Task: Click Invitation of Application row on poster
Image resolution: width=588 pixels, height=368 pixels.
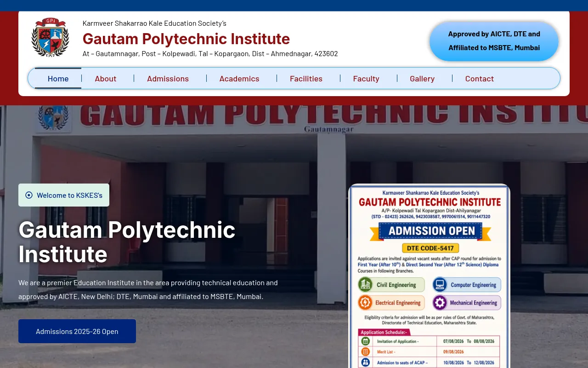Action: point(430,341)
